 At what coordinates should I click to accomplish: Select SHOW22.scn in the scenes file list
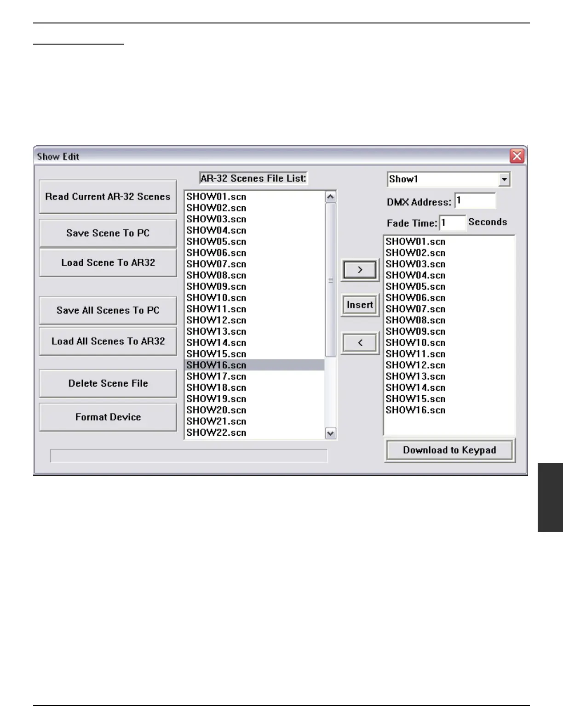click(216, 433)
